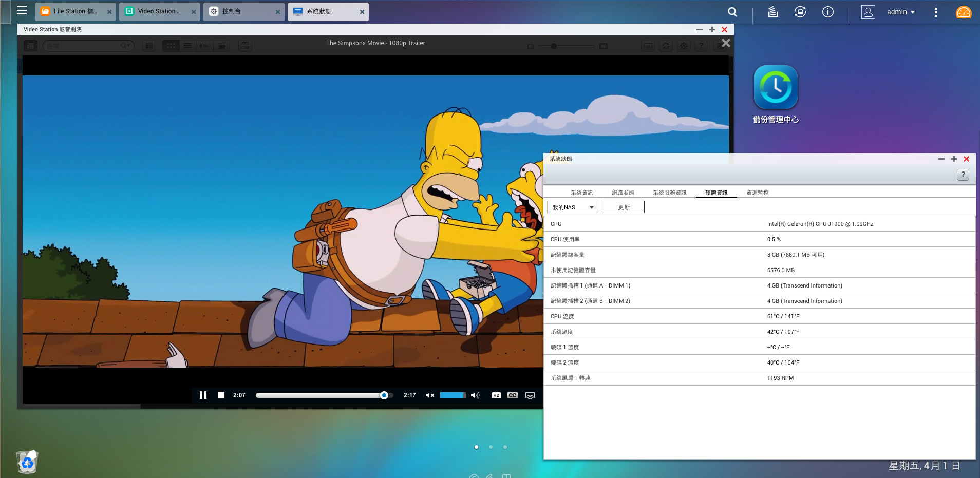Select CPU temperature 61°C / 141°F
The image size is (980, 478).
[x=783, y=316]
